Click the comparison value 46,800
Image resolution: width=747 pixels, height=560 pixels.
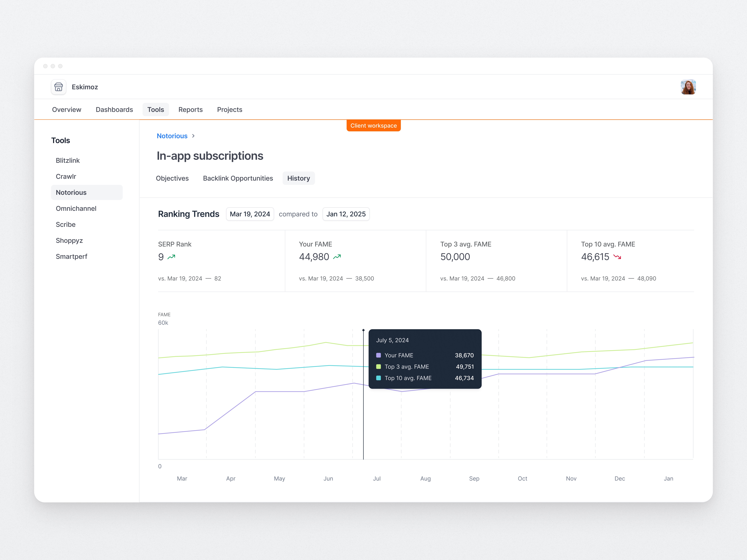pos(506,279)
